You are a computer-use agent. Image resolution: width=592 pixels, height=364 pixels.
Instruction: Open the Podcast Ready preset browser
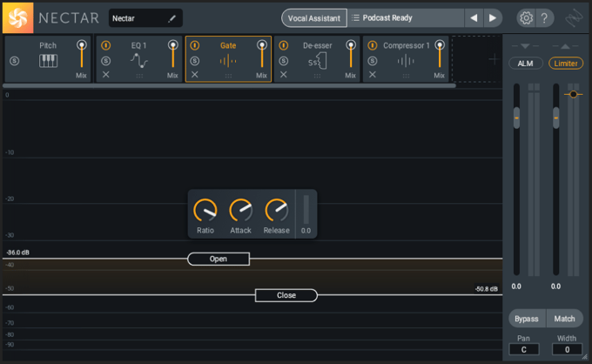click(406, 18)
